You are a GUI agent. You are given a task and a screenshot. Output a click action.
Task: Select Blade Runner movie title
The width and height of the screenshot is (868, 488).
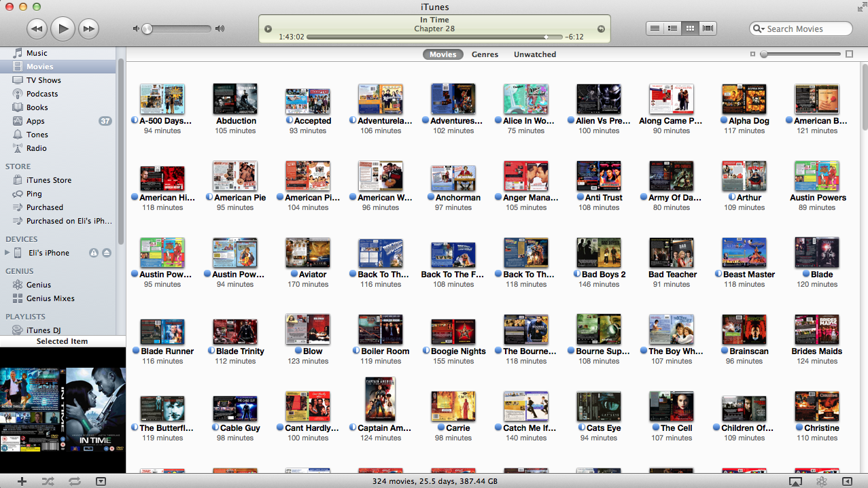[167, 351]
